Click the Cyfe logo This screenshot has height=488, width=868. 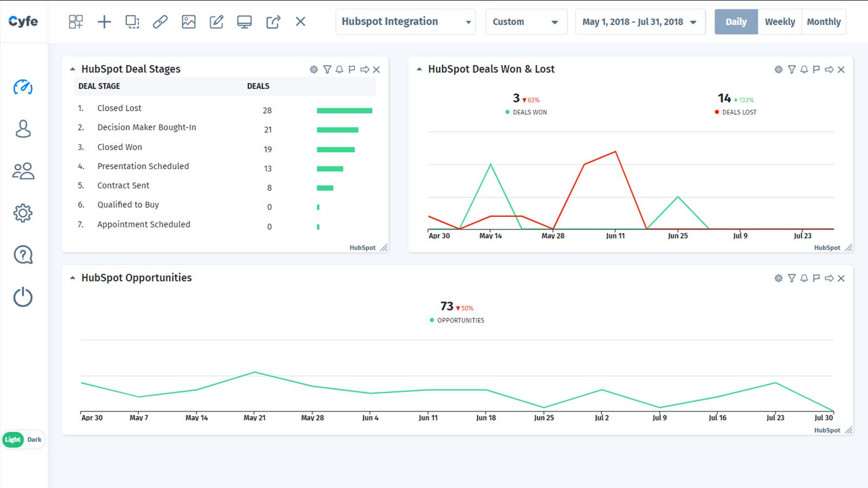coord(23,22)
